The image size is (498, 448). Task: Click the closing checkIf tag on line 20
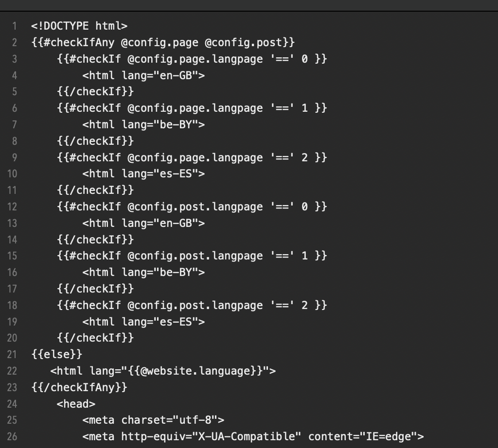coord(95,338)
